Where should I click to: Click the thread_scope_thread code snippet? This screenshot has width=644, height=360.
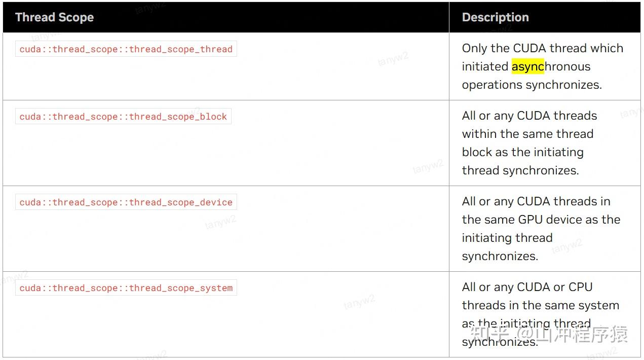click(126, 49)
